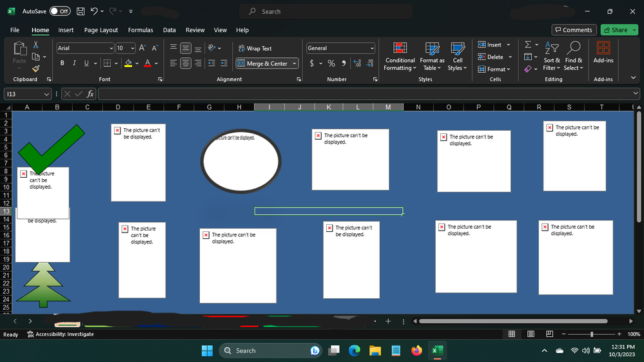The image size is (644, 362).
Task: Toggle Italic formatting
Action: (74, 63)
